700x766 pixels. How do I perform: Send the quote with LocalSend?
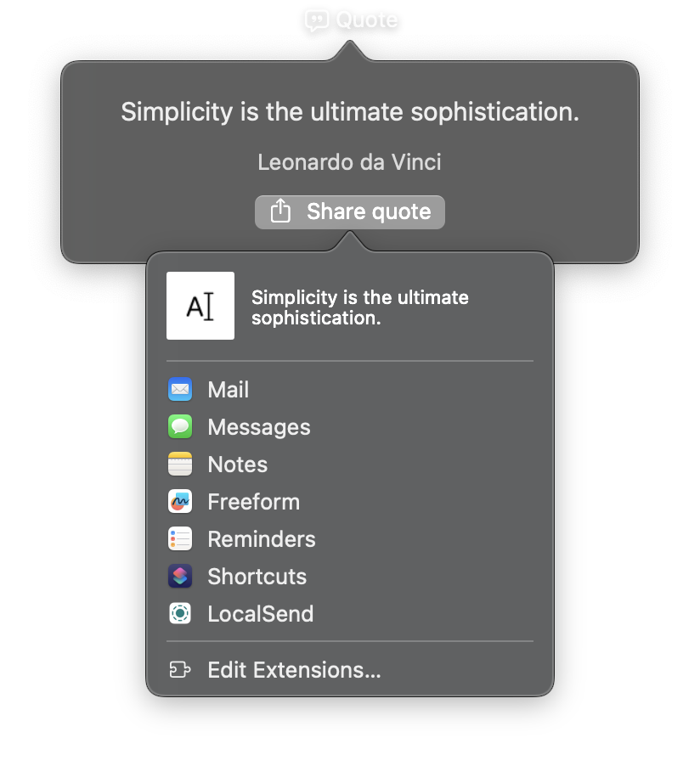point(350,614)
